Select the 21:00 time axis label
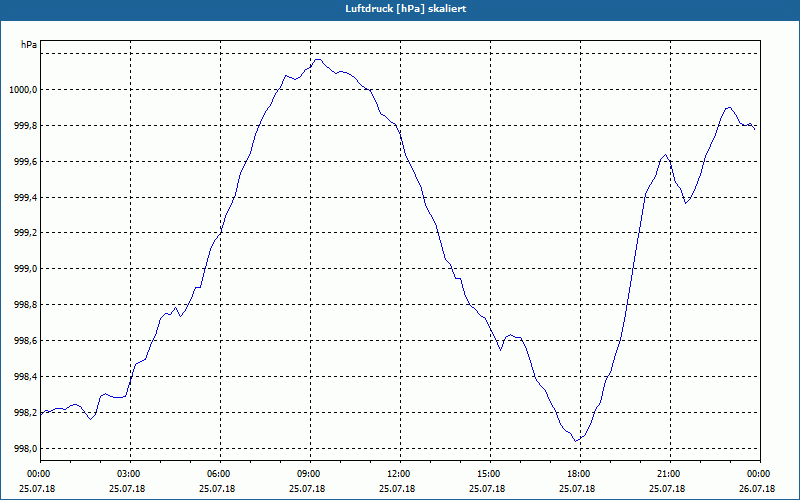The height and width of the screenshot is (500, 800). [667, 474]
